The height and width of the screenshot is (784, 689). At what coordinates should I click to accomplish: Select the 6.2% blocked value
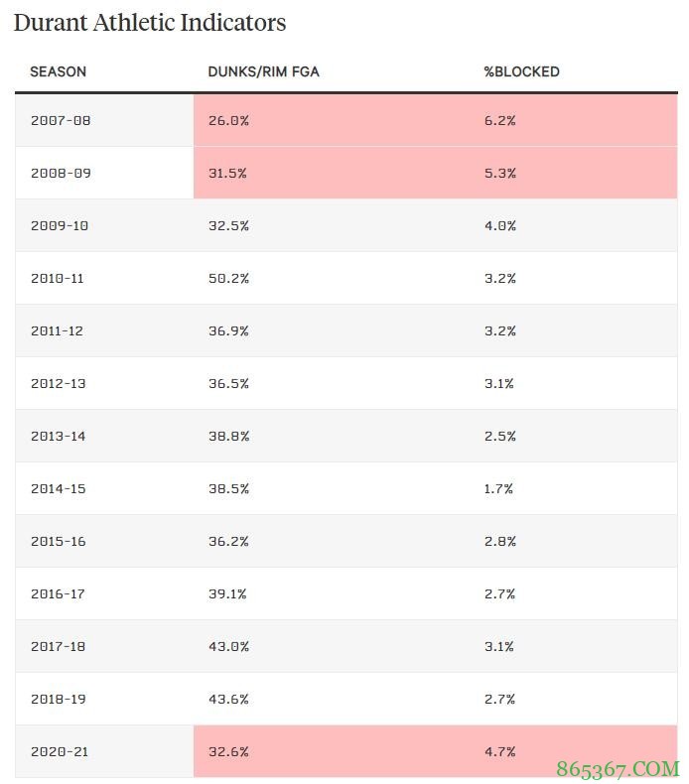(499, 120)
